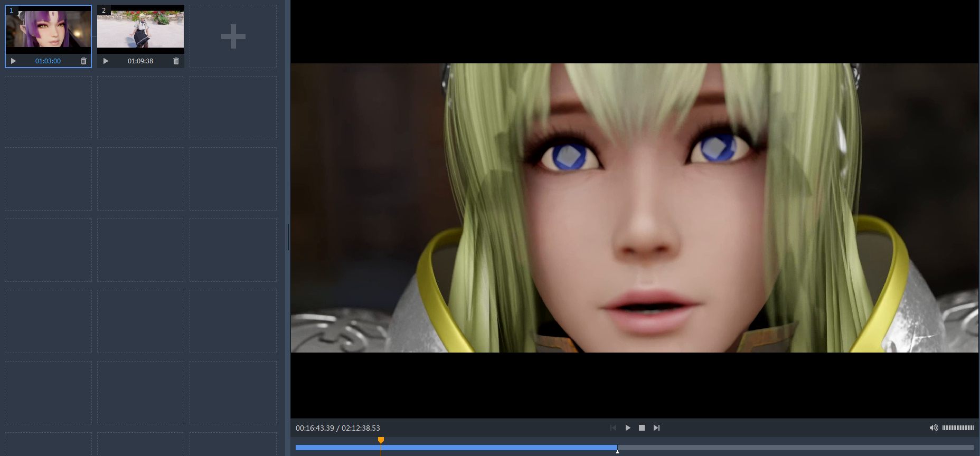Screen dimensions: 980x456
Task: Click clip 1 duration 01:03:00
Action: [x=48, y=61]
